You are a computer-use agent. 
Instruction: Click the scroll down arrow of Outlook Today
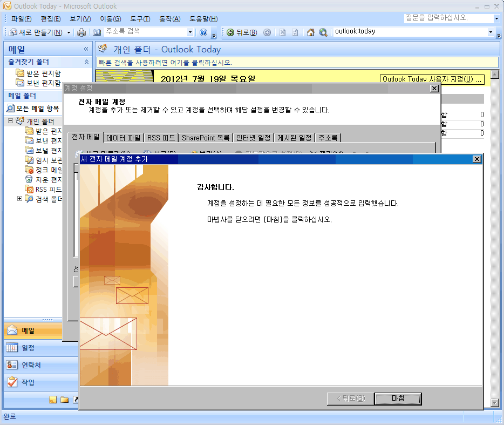tap(495, 402)
